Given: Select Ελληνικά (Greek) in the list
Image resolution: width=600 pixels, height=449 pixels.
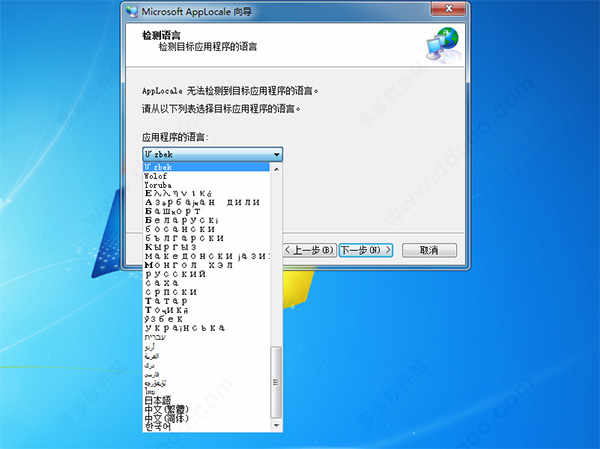Looking at the screenshot, I should [207, 194].
